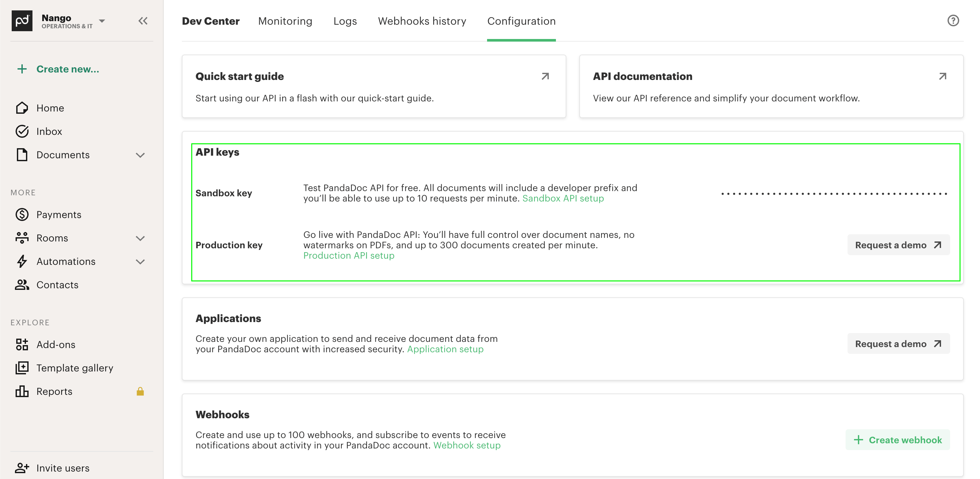Open the Contacts page
Image resolution: width=980 pixels, height=479 pixels.
coord(57,285)
